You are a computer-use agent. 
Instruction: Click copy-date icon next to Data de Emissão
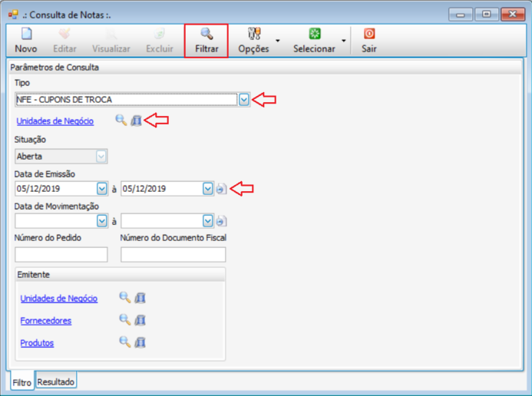click(x=221, y=189)
